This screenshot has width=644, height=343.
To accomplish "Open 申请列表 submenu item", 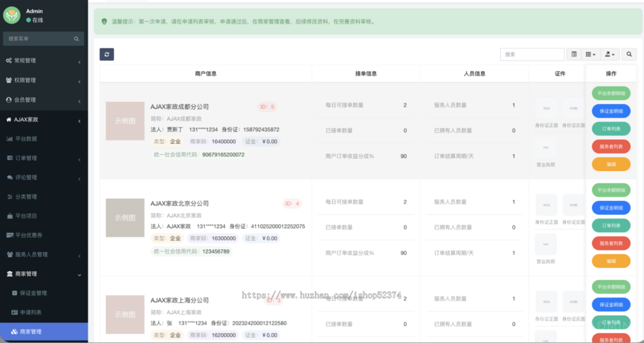I will click(44, 312).
